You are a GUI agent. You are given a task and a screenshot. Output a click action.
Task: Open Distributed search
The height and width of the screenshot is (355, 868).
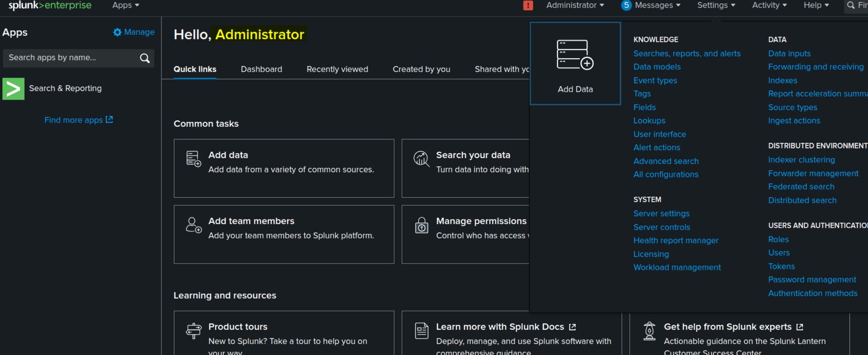tap(802, 200)
